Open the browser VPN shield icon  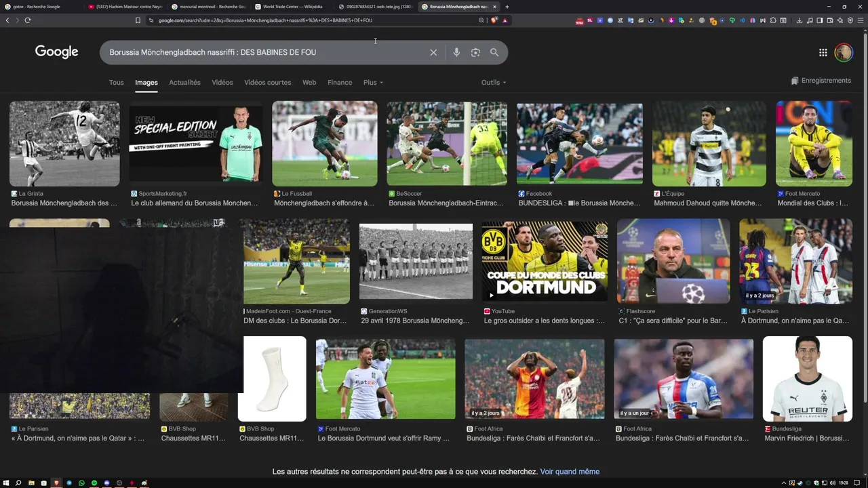point(850,20)
